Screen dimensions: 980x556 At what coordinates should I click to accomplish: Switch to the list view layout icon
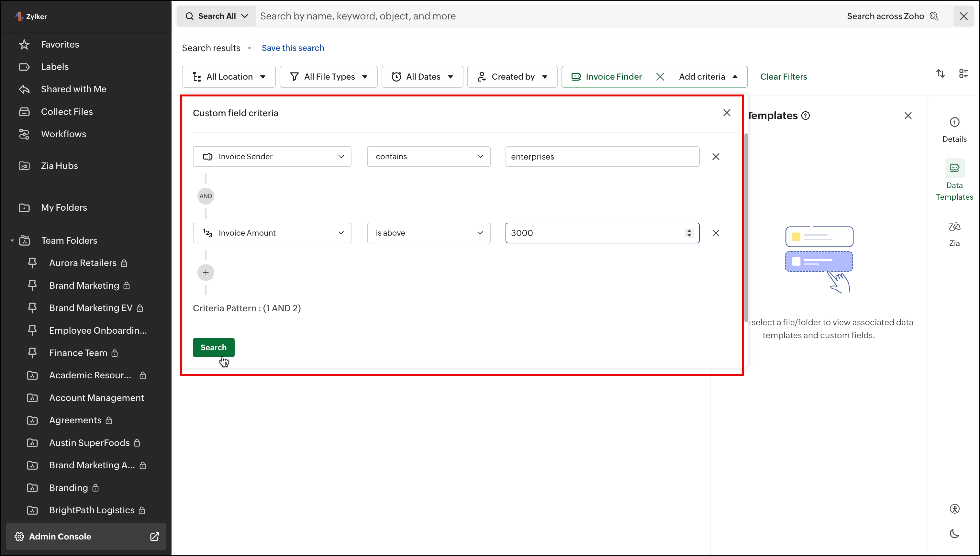[963, 74]
